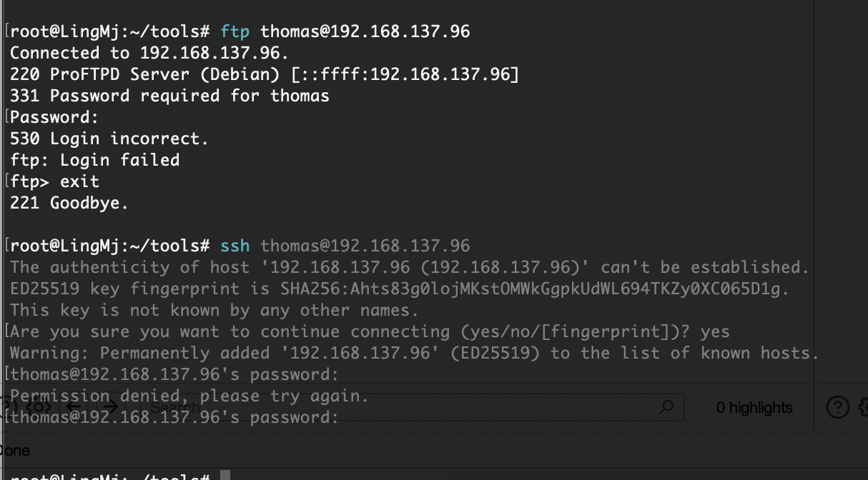Click the '221 Goodbye.' line
868x480 pixels.
(x=69, y=203)
